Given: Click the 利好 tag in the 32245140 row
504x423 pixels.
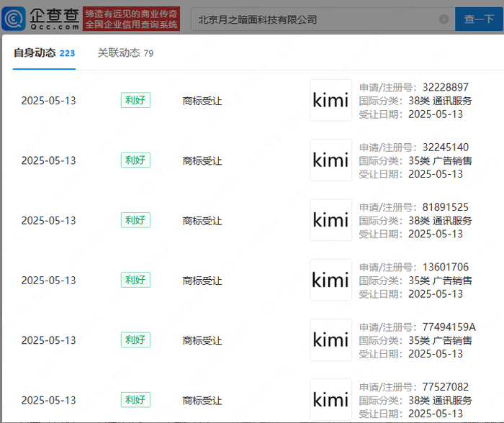Looking at the screenshot, I should tap(135, 160).
